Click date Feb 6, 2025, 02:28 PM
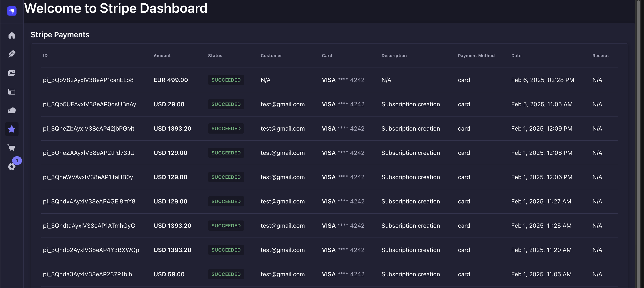This screenshot has width=644, height=288. pyautogui.click(x=543, y=80)
